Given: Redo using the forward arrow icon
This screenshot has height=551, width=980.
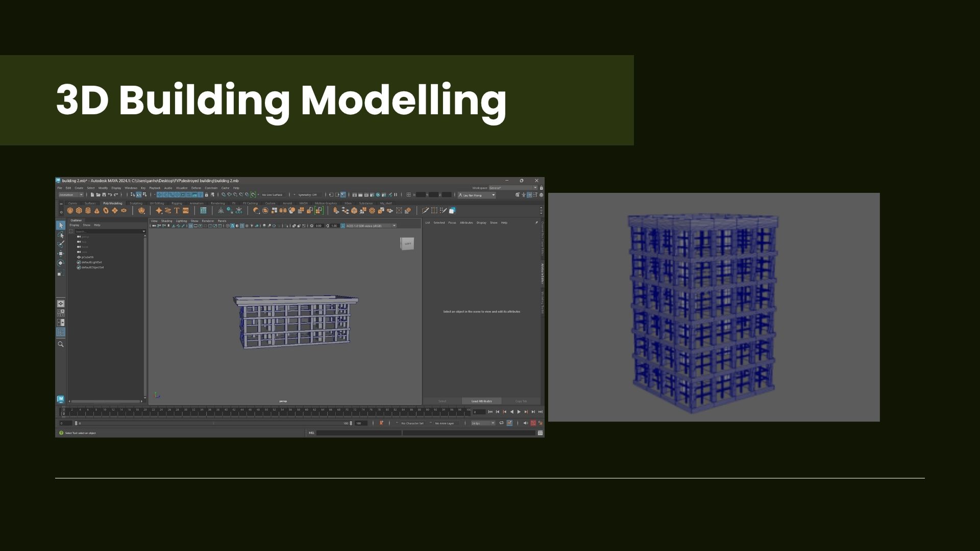Looking at the screenshot, I should coord(116,195).
